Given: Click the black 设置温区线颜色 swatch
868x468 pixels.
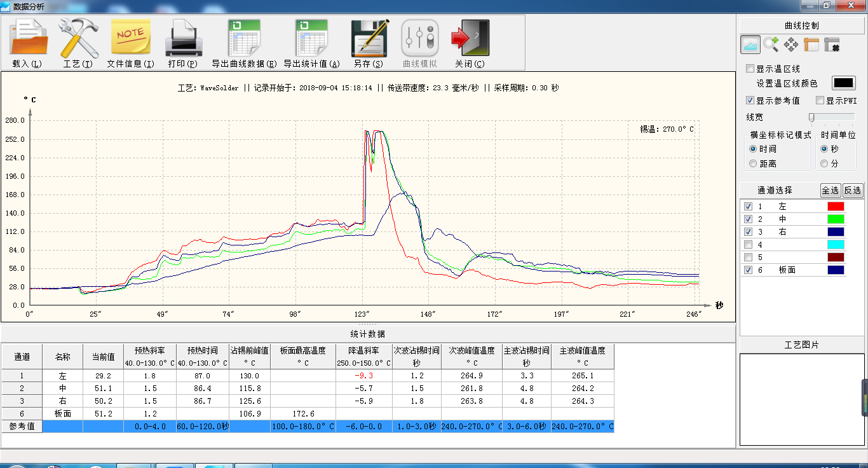Looking at the screenshot, I should point(844,83).
